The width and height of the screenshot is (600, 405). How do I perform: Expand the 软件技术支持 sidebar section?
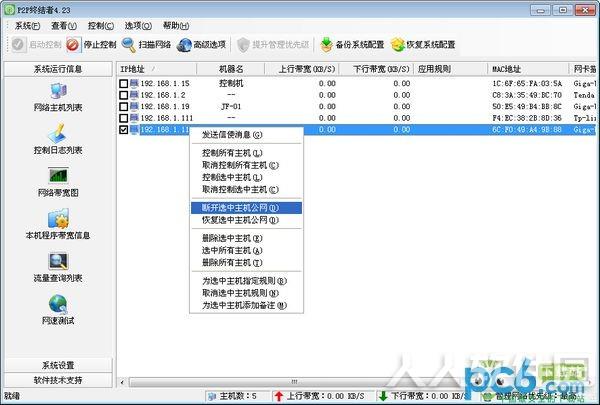[x=58, y=380]
